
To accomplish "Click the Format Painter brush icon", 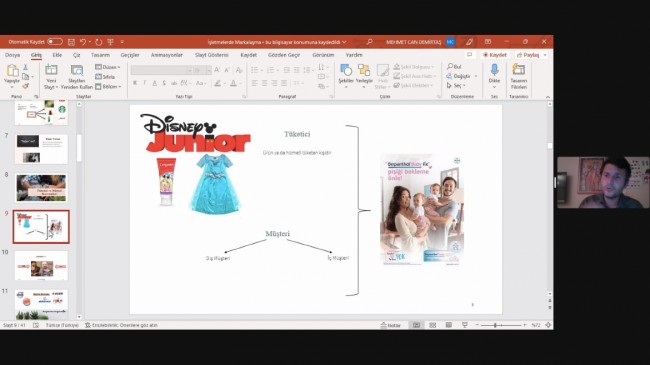I will click(x=26, y=86).
